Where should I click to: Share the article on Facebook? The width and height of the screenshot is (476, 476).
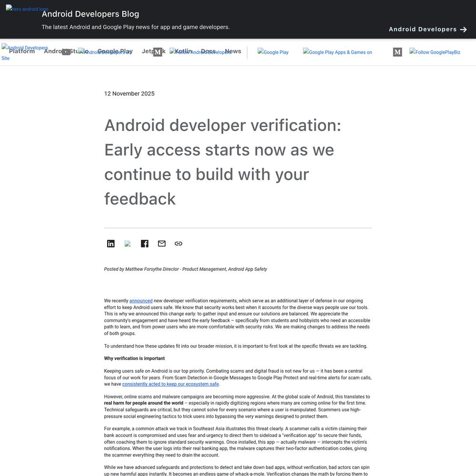click(145, 244)
